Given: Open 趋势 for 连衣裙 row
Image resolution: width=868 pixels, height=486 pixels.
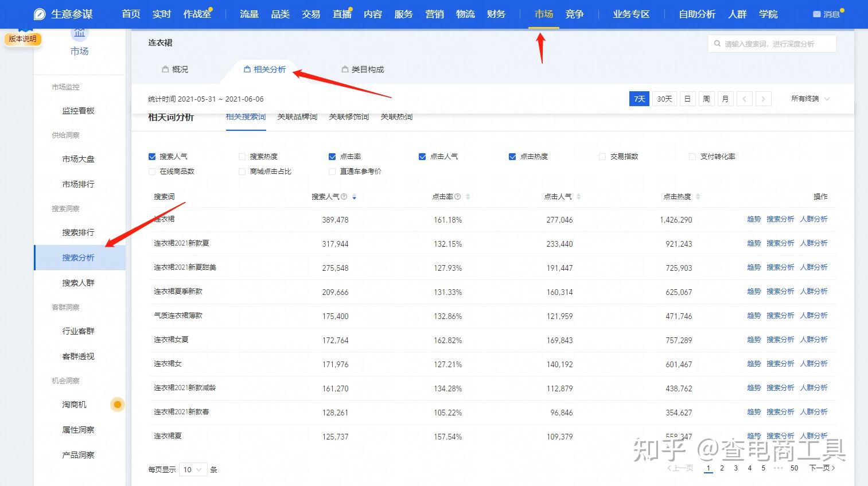Looking at the screenshot, I should (754, 219).
